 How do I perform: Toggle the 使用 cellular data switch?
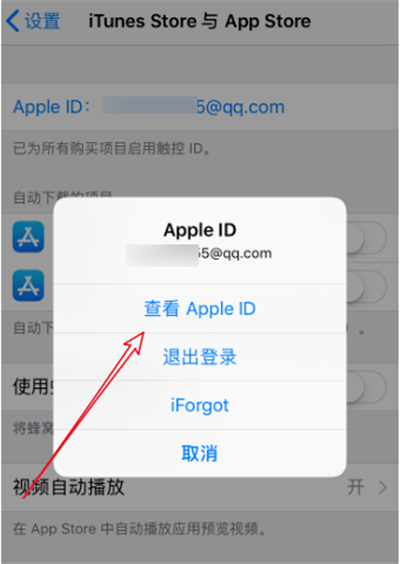pyautogui.click(x=366, y=387)
